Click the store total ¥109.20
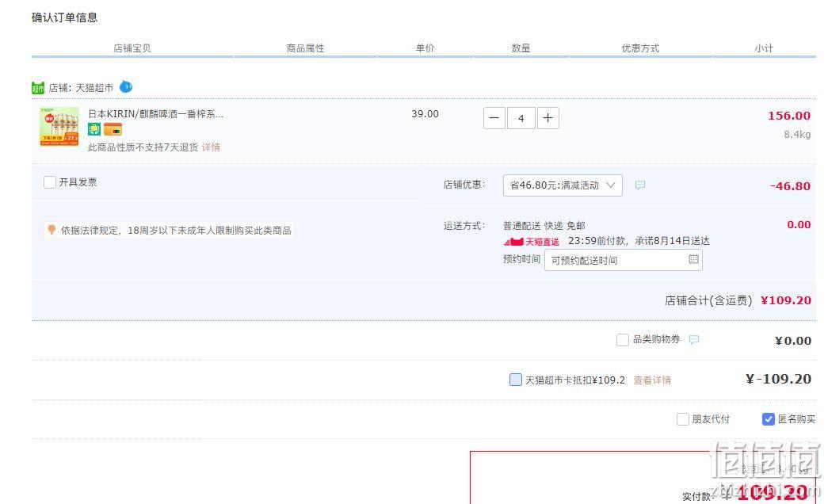The image size is (828, 504). pyautogui.click(x=786, y=300)
